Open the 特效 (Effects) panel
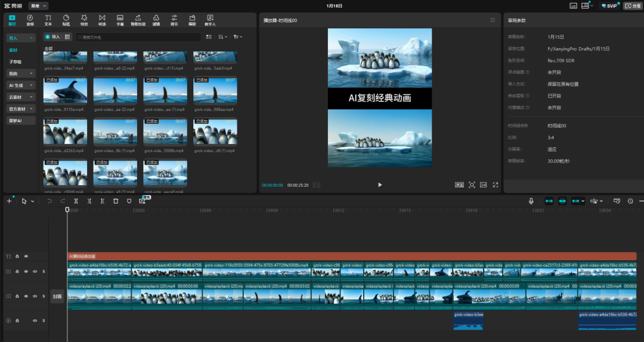 click(x=84, y=20)
